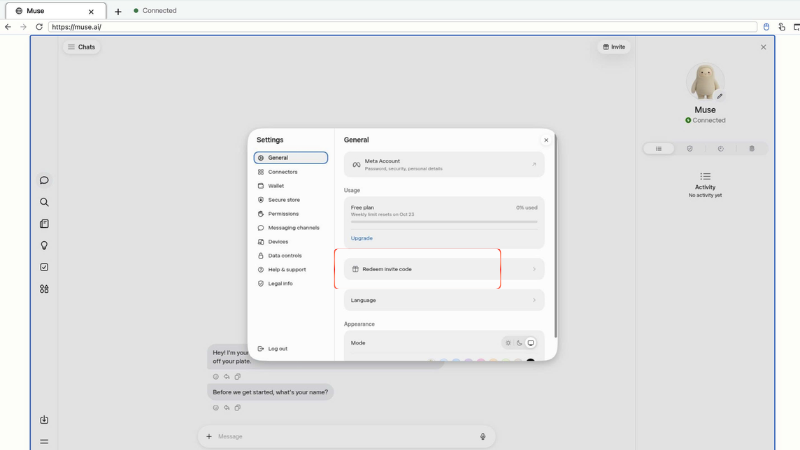This screenshot has width=800, height=450.
Task: Switch appearance mode to dark (moon)
Action: pyautogui.click(x=519, y=343)
